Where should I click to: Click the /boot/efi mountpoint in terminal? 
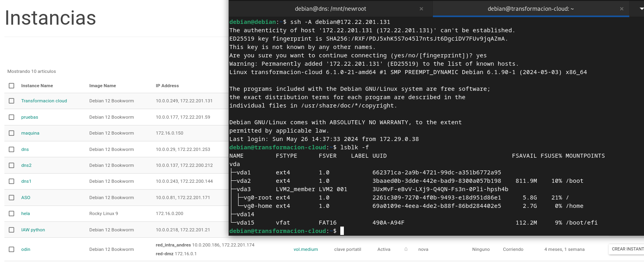(x=582, y=223)
